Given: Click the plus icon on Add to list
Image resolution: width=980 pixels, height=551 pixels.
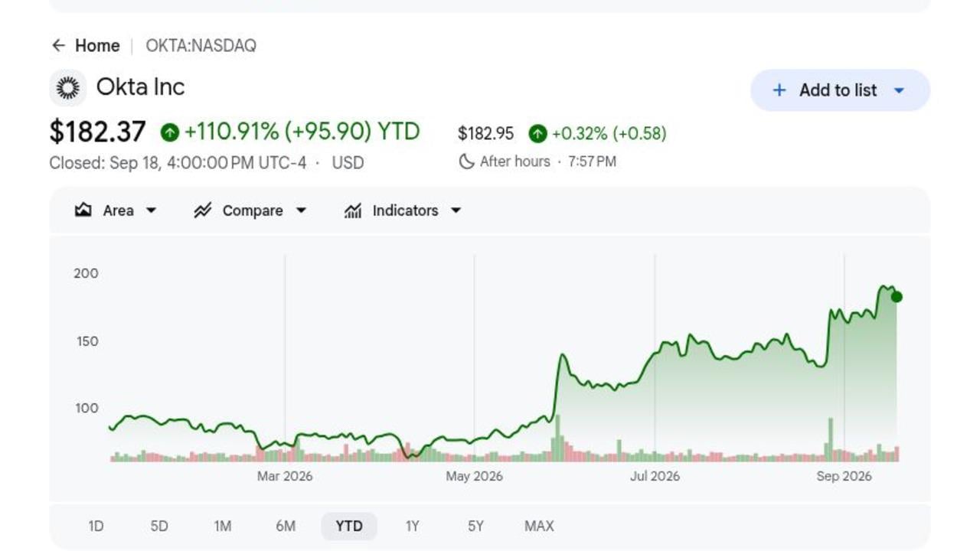Looking at the screenshot, I should [779, 90].
